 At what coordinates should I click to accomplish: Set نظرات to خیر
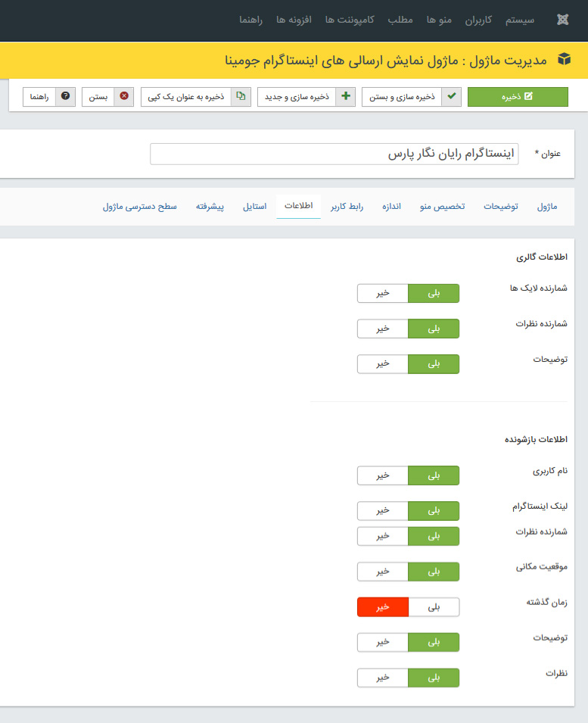point(383,678)
